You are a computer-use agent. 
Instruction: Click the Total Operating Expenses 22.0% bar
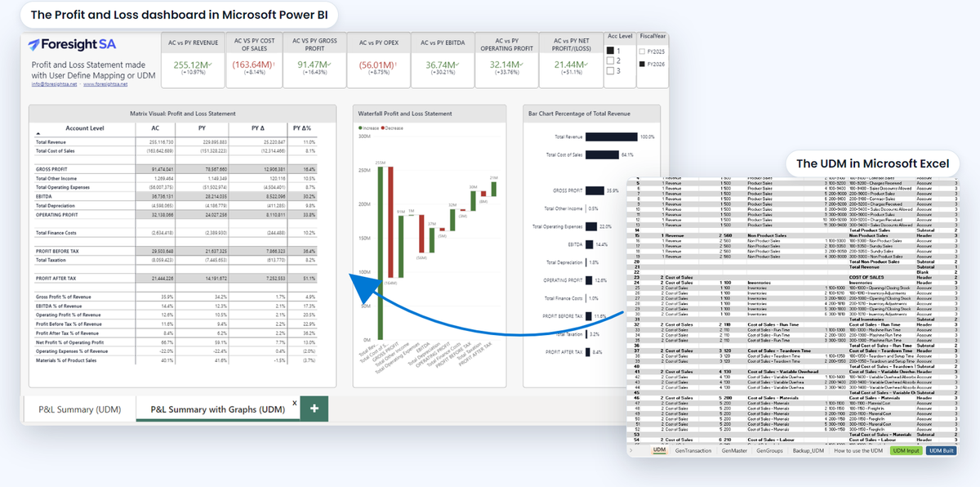coord(591,226)
